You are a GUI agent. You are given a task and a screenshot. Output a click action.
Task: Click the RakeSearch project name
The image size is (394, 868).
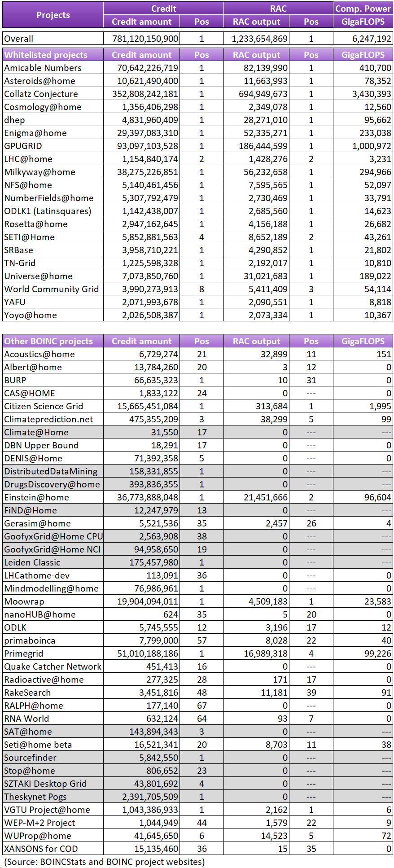coord(28,693)
